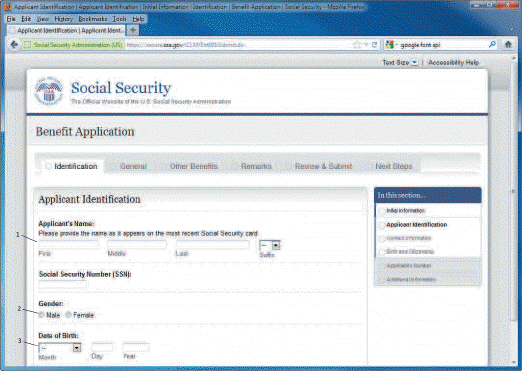The height and width of the screenshot is (371, 522).
Task: Click the Middle name input field
Action: (x=137, y=245)
